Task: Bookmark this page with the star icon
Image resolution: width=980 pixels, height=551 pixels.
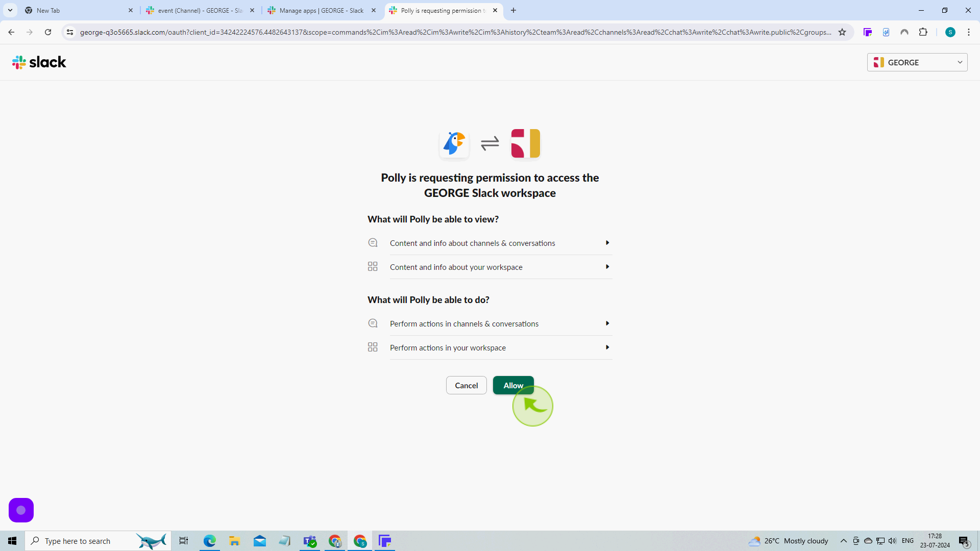Action: click(x=842, y=32)
